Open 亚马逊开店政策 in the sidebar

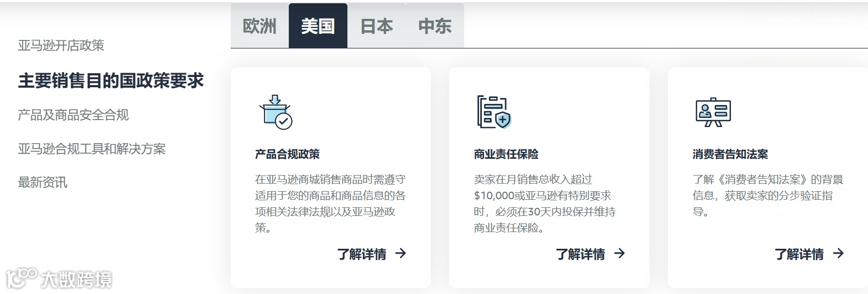click(x=61, y=45)
